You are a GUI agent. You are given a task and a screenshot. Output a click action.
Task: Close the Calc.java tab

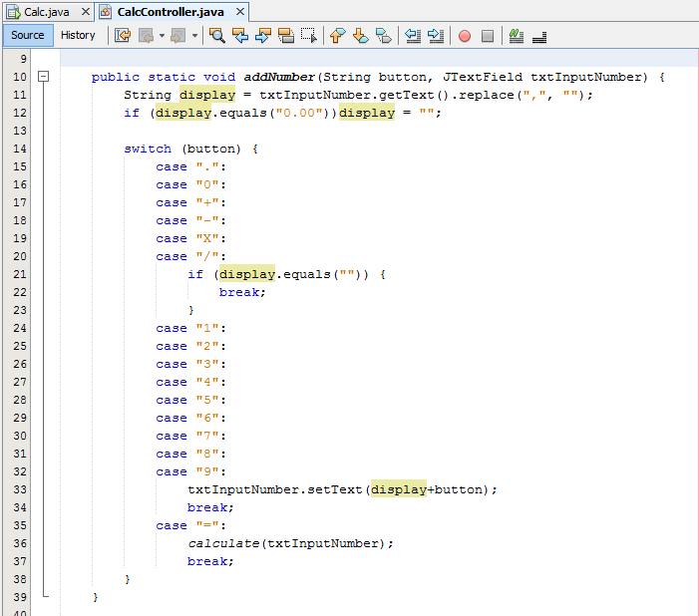click(x=86, y=12)
